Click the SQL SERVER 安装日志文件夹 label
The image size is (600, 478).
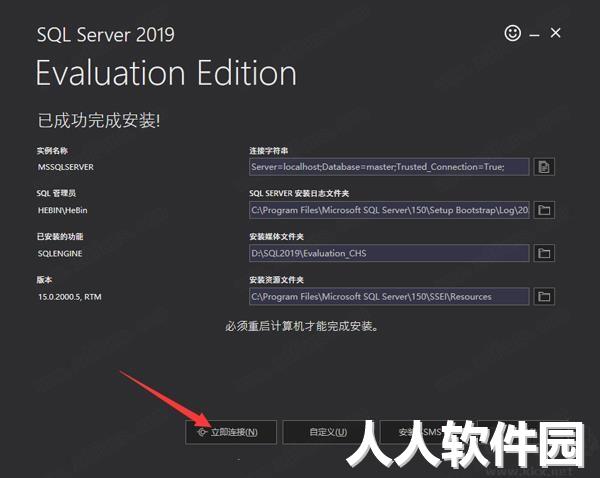(x=299, y=194)
